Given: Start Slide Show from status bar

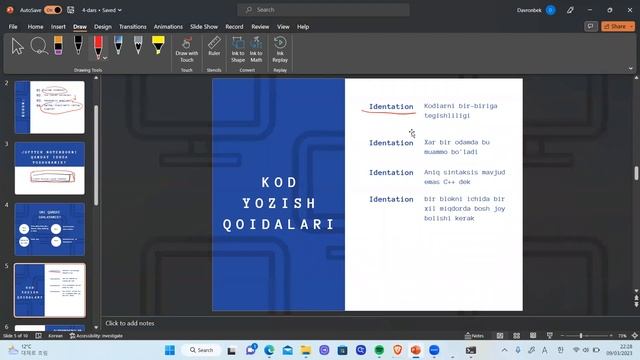Looking at the screenshot, I should tap(550, 336).
